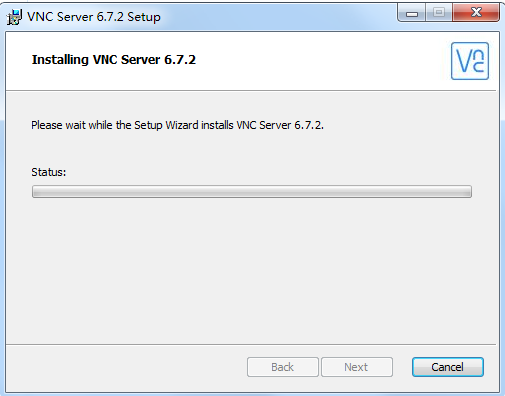This screenshot has height=396, width=505.
Task: Click the separator line beneath the header banner
Action: click(x=251, y=90)
